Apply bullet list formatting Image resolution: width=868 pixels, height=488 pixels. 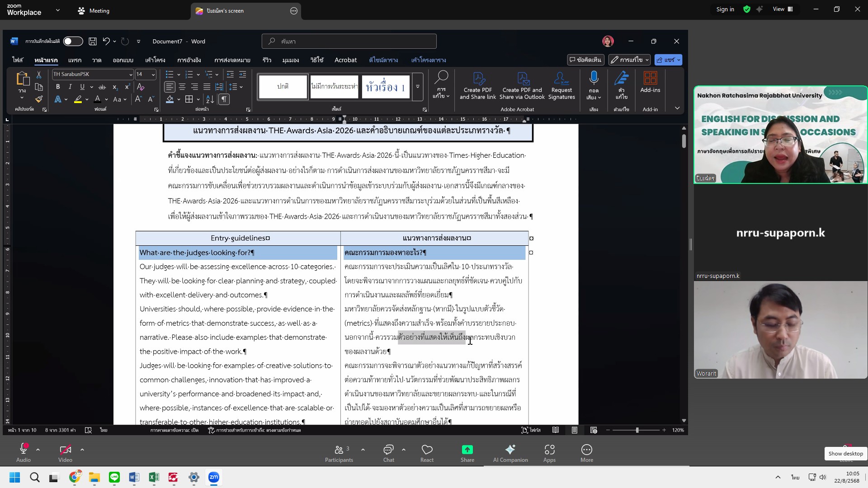click(x=170, y=74)
